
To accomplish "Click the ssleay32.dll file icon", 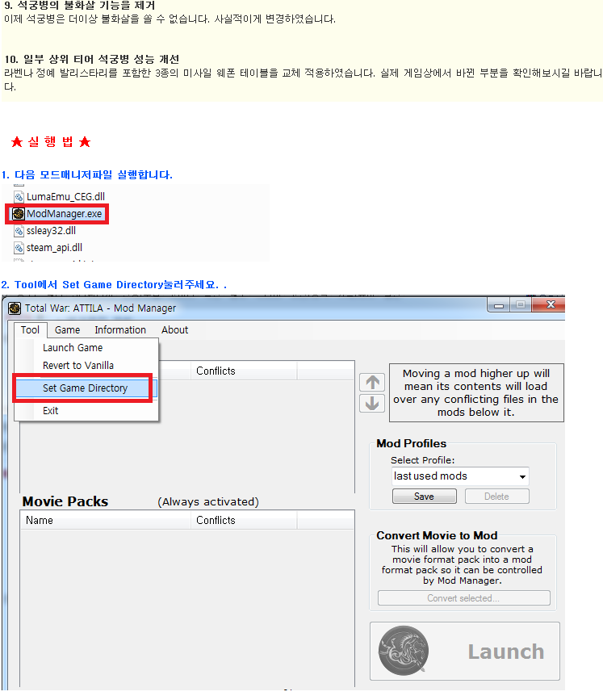I will tap(19, 231).
